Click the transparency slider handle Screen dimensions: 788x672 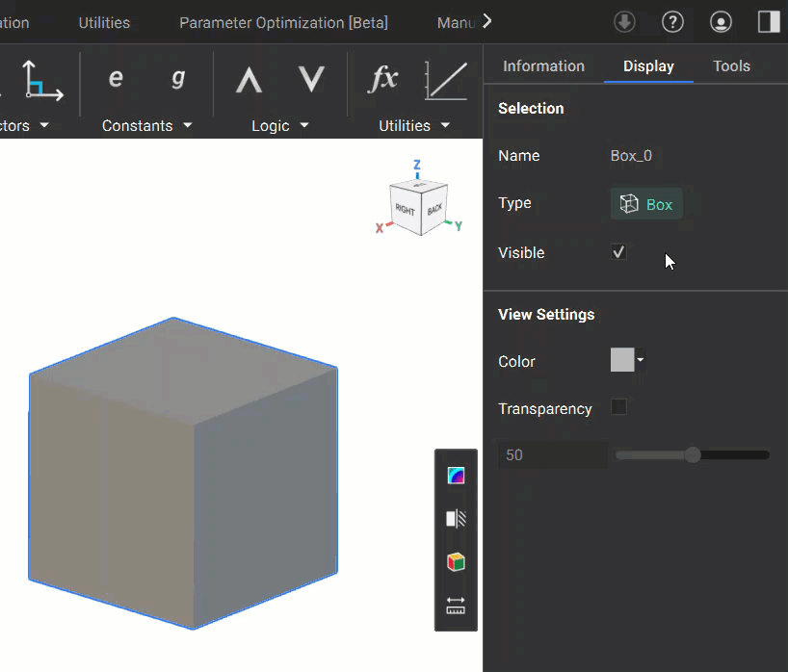pos(693,455)
